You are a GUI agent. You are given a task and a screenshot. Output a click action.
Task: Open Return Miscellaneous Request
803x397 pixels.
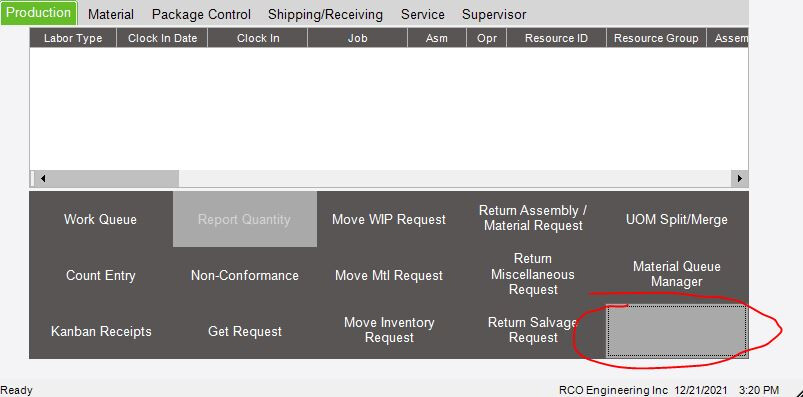point(533,274)
